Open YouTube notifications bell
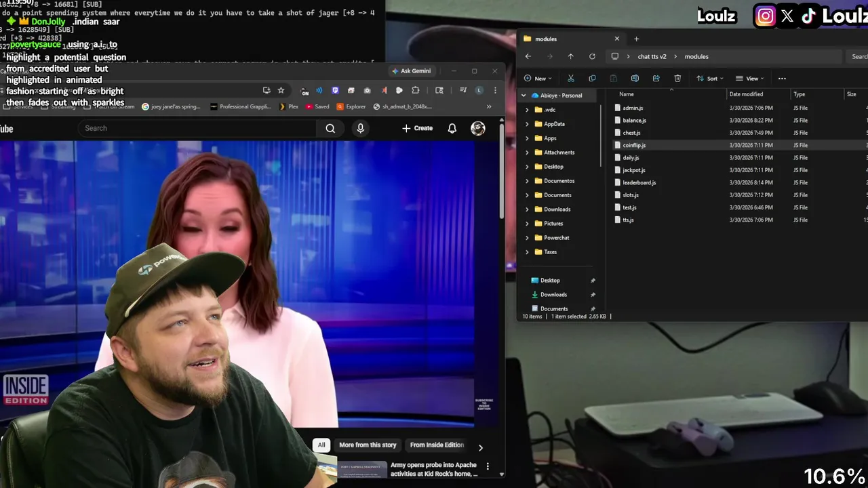The image size is (868, 488). [x=452, y=128]
